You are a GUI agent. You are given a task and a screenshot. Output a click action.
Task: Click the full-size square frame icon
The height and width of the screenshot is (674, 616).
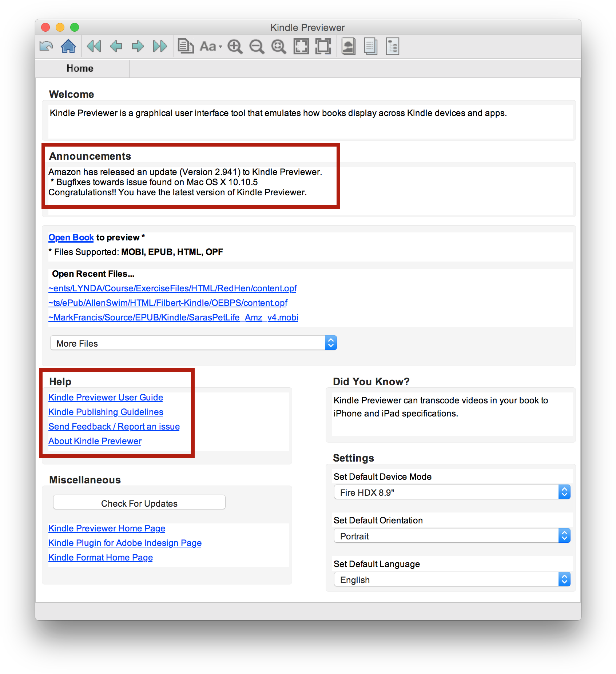(x=323, y=46)
